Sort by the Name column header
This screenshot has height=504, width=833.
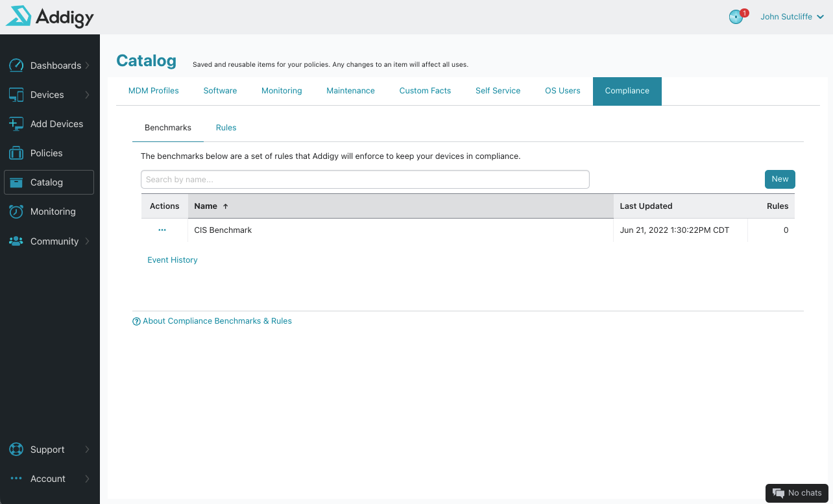[x=400, y=206]
